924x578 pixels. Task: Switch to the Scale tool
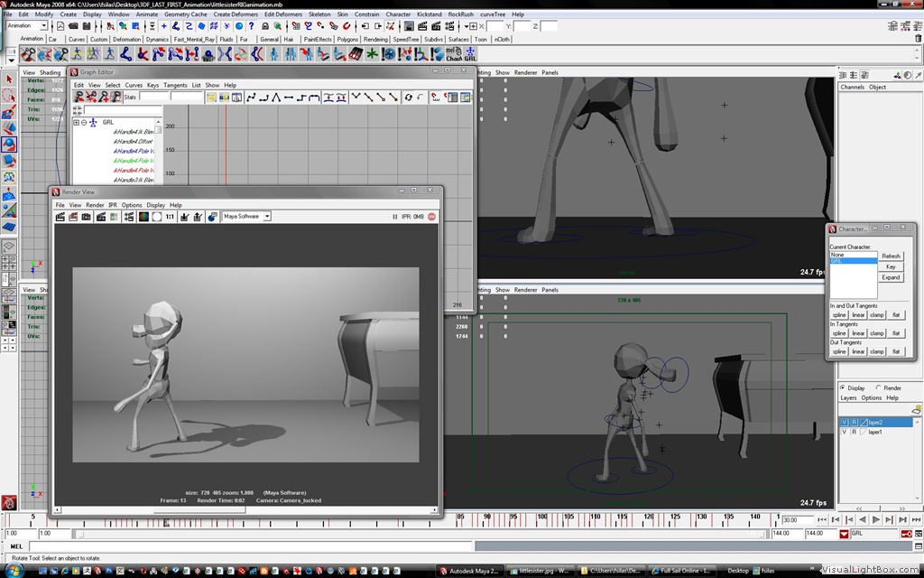9,161
